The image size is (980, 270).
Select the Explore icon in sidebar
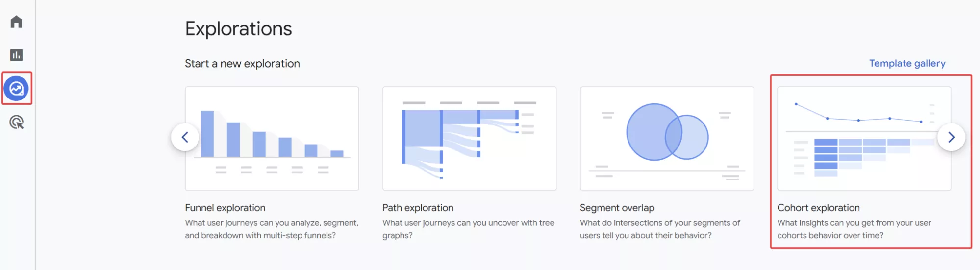tap(16, 89)
